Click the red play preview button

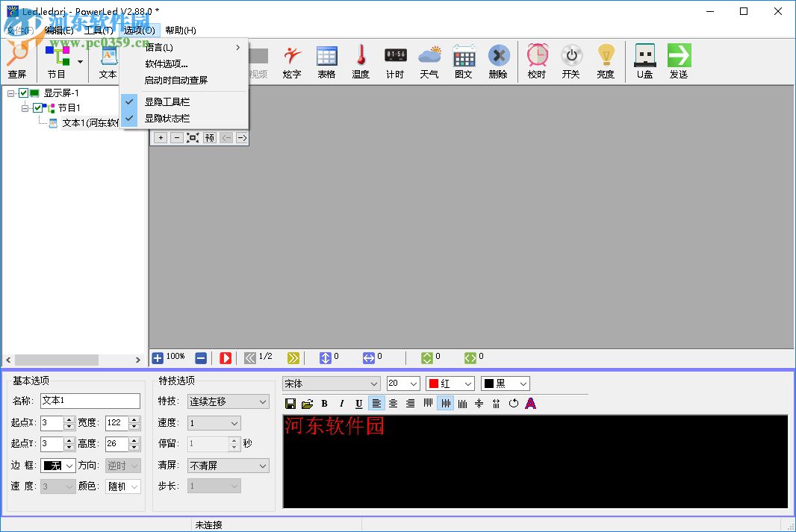coord(226,357)
